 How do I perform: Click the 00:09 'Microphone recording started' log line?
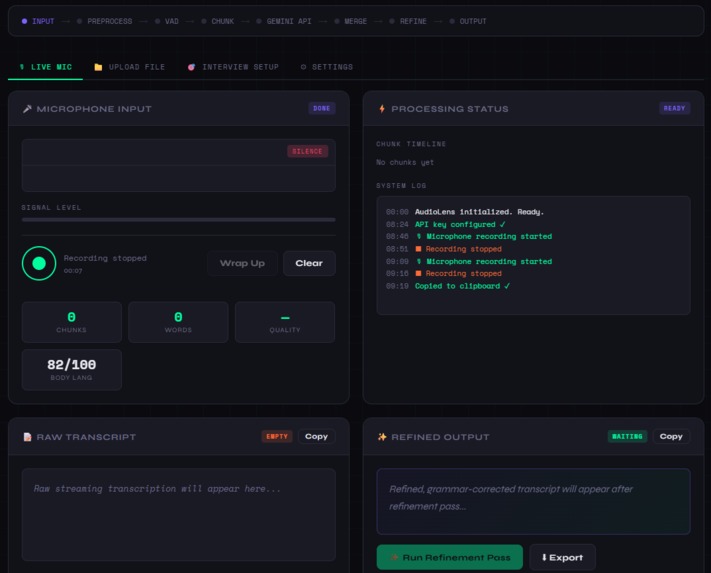pyautogui.click(x=469, y=262)
